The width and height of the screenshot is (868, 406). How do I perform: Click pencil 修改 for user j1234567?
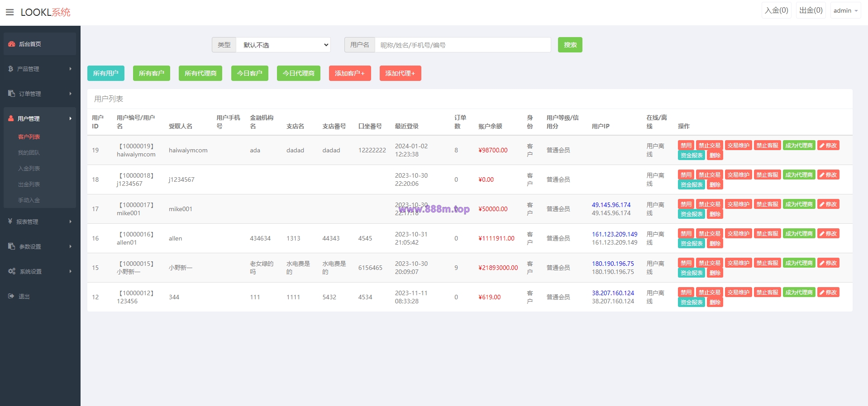(828, 175)
